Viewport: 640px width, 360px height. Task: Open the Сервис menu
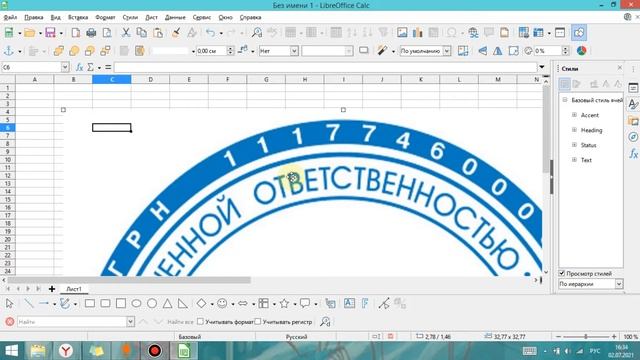point(202,17)
